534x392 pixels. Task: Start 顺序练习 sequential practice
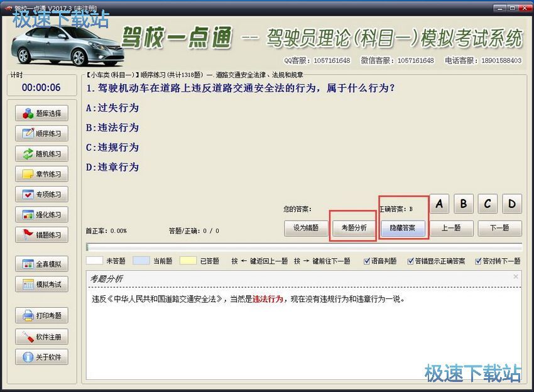[x=41, y=134]
